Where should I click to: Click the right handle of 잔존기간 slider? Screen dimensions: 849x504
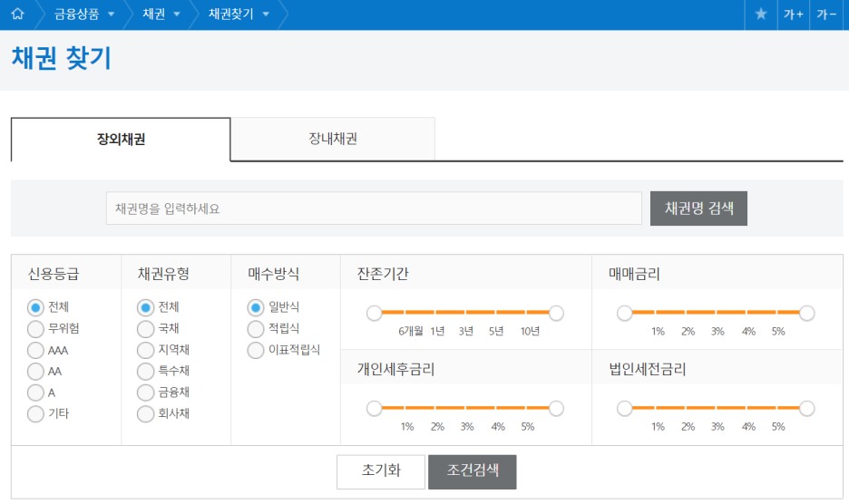[556, 313]
